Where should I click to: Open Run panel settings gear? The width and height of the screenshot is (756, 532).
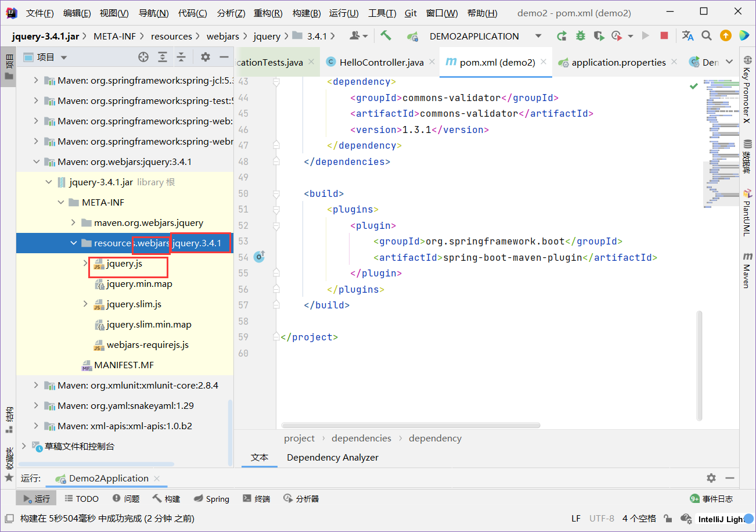(711, 478)
